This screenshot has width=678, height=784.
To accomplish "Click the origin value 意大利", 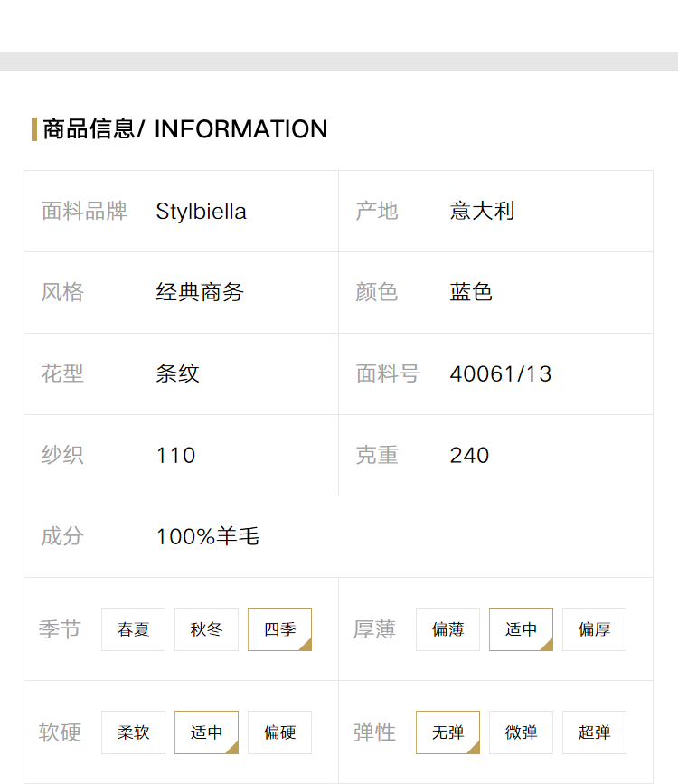I will coord(482,211).
